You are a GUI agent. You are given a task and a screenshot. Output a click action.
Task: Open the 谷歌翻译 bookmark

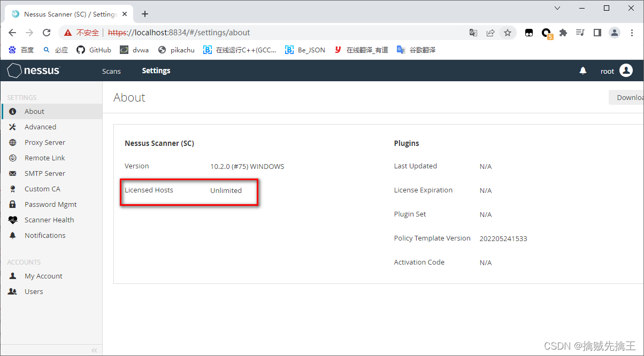pyautogui.click(x=416, y=50)
